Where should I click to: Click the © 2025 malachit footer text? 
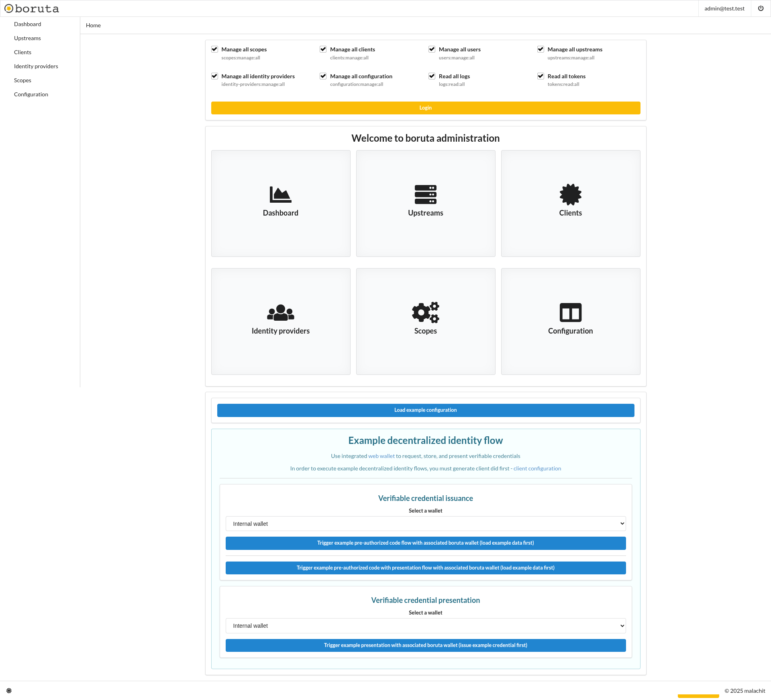(x=744, y=691)
